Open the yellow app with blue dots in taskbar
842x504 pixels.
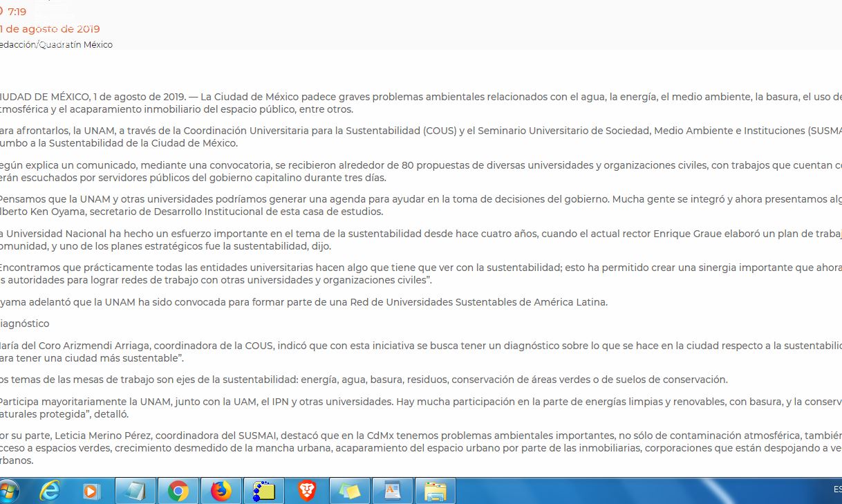click(x=264, y=492)
